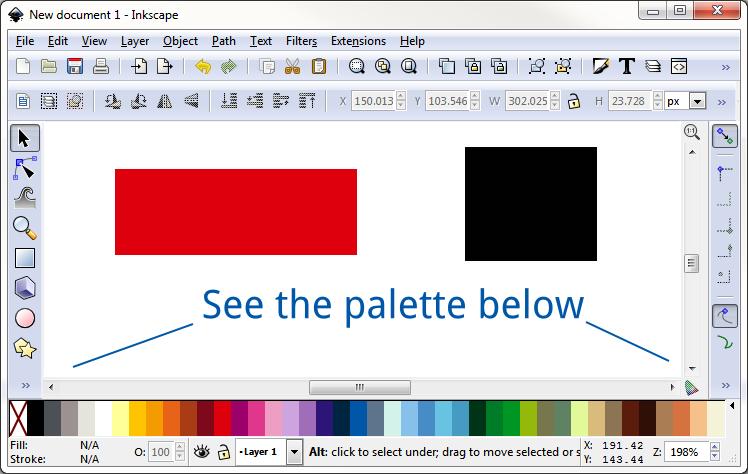This screenshot has width=748, height=474.
Task: Toggle current layer visibility eye
Action: (x=201, y=451)
